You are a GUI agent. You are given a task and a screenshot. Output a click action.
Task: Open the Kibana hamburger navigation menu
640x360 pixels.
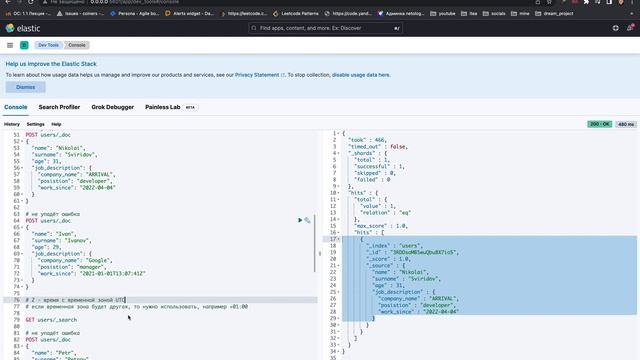[x=10, y=45]
